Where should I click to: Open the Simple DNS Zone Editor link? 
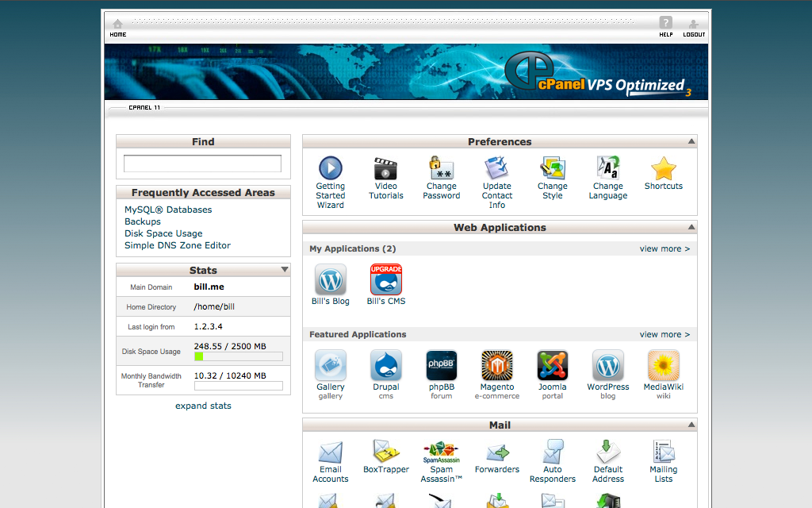click(177, 245)
